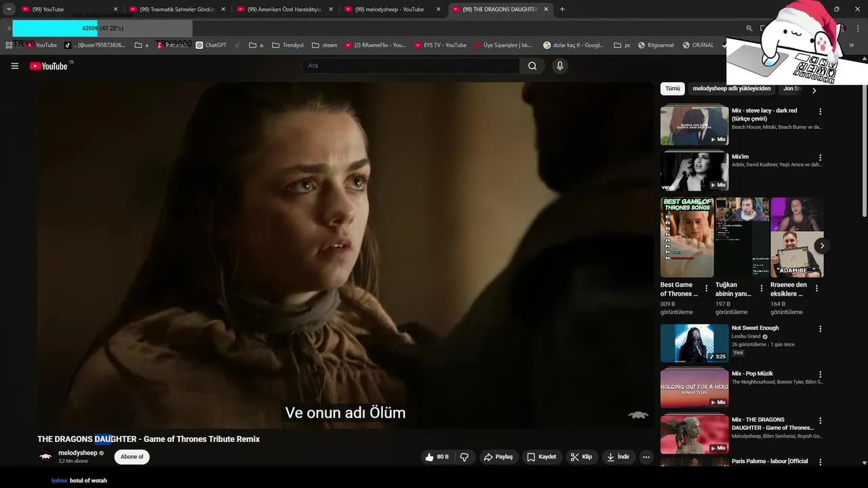
Task: Click the 'Kaydet' save button
Action: (x=541, y=457)
